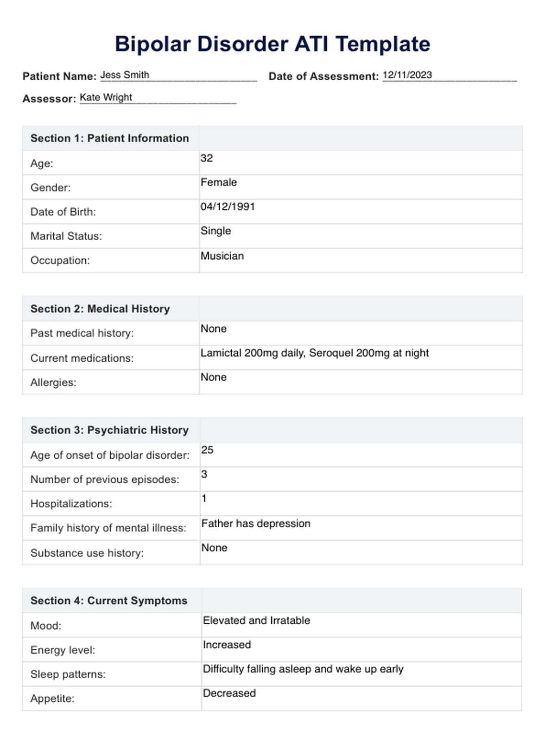
Task: Click the Date of Assessment field
Action: coord(449,75)
